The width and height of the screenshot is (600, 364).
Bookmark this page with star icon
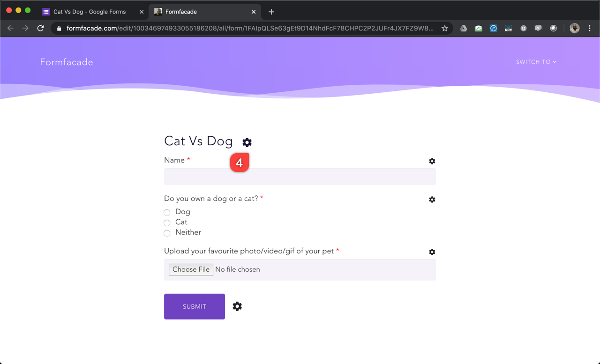(x=444, y=29)
